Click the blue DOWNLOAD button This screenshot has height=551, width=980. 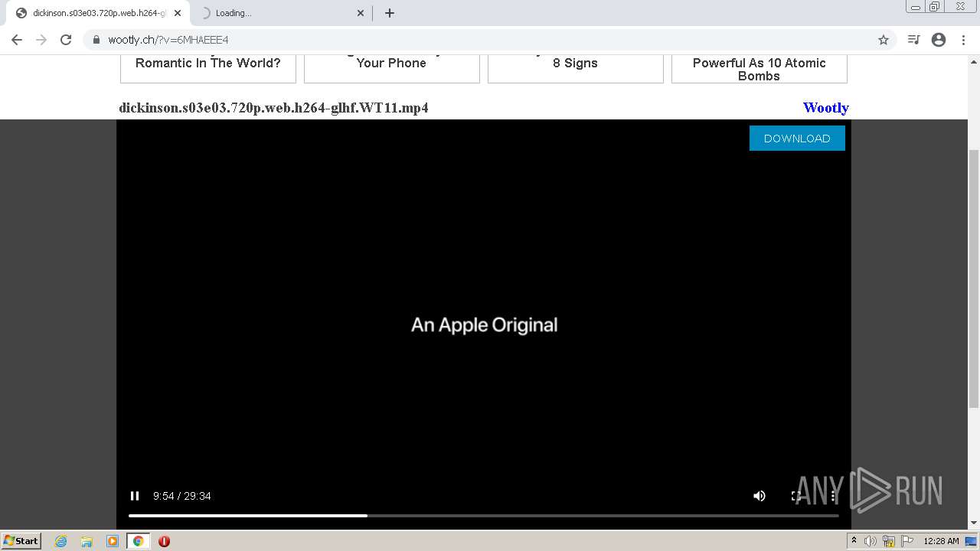coord(797,138)
